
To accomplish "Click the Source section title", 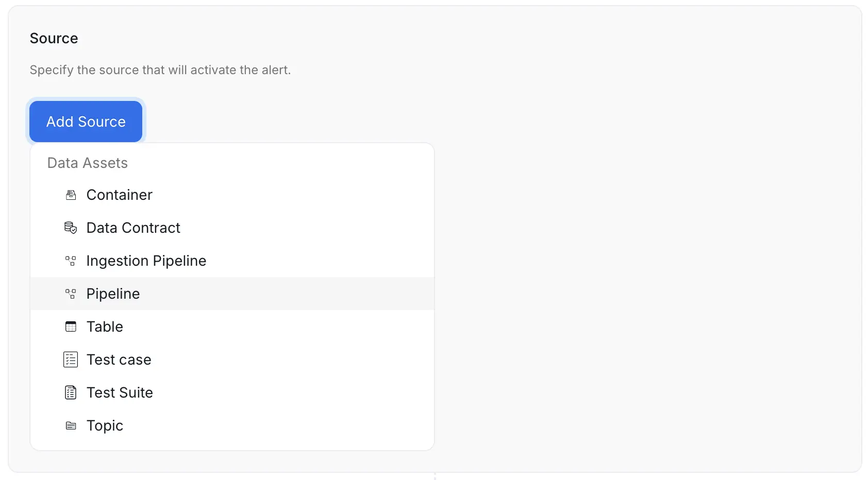I will tap(54, 38).
